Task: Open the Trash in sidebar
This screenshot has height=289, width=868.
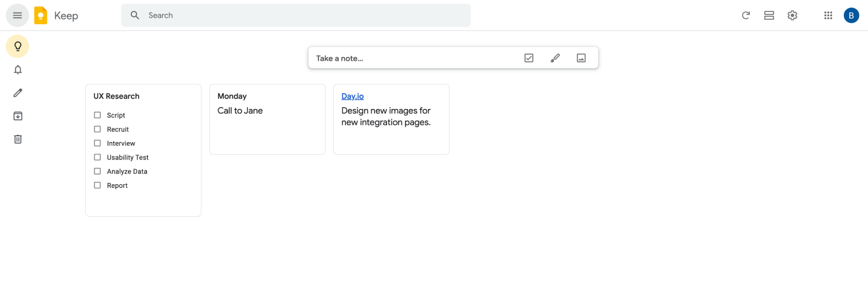Action: click(18, 139)
